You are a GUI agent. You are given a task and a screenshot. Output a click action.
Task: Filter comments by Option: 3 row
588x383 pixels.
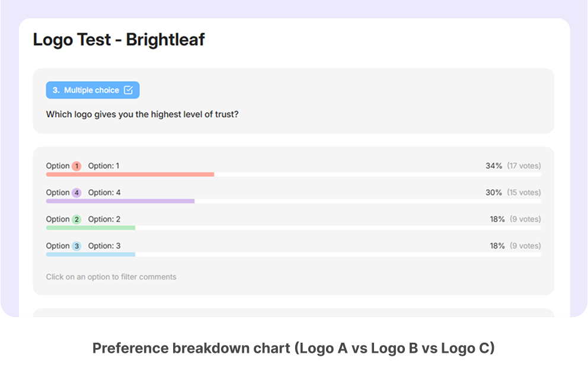[x=293, y=248]
